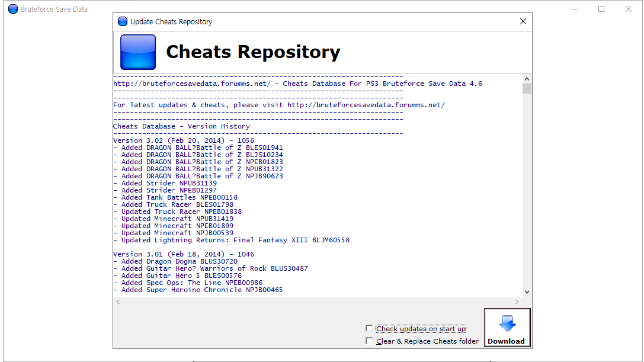Click the large blue Cheats Repository logo
644x362 pixels.
[138, 52]
